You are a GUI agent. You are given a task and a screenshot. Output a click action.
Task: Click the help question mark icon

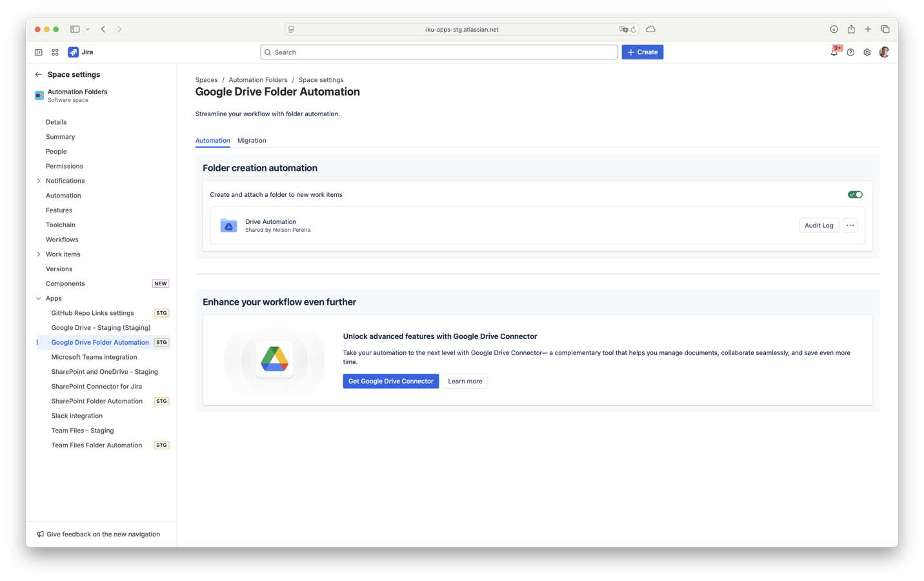(x=850, y=52)
